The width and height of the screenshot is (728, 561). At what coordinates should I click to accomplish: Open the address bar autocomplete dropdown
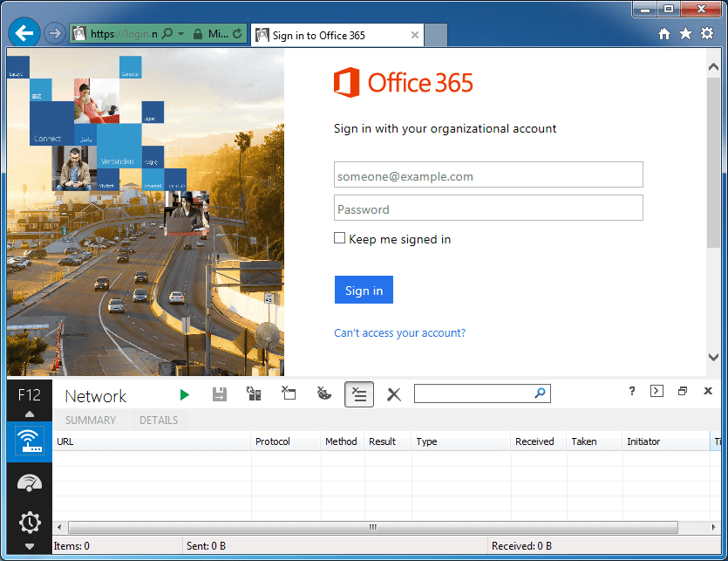[x=181, y=33]
